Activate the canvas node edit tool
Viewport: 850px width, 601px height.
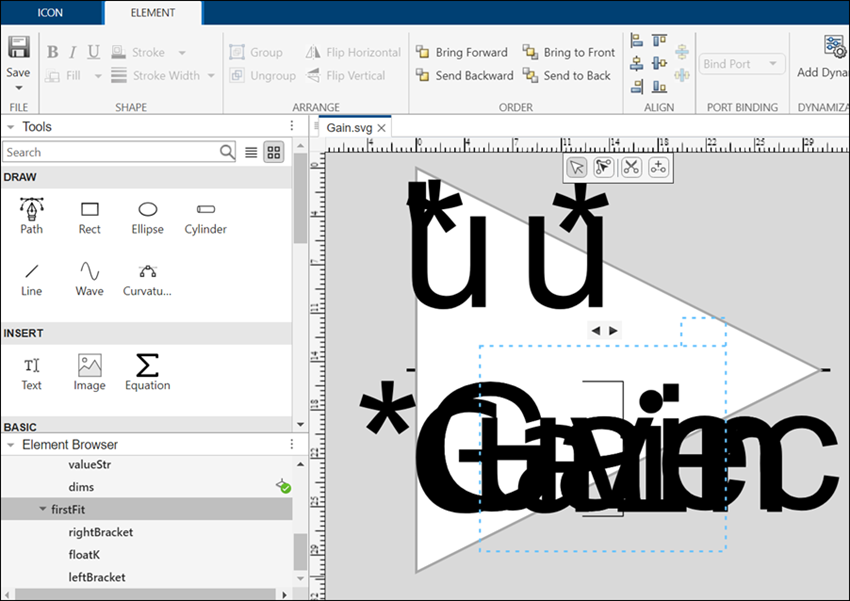click(x=603, y=167)
